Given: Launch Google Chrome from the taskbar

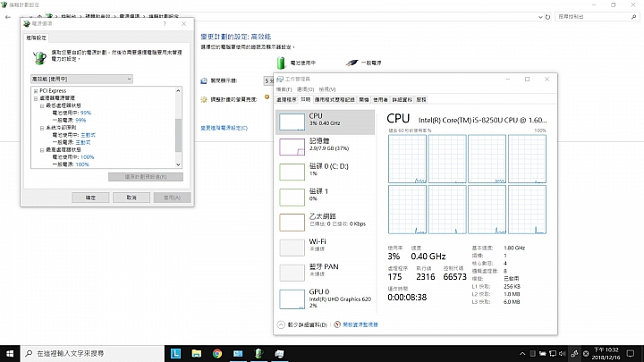Looking at the screenshot, I should tap(217, 353).
